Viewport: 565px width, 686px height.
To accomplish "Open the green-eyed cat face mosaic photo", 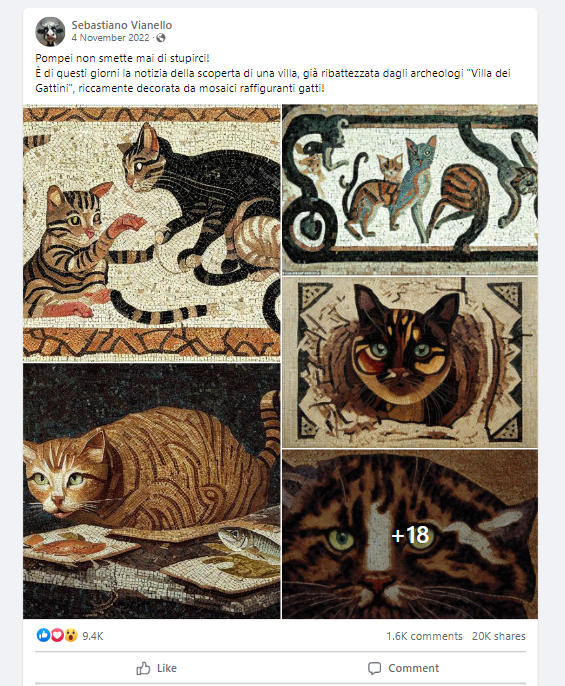I will [x=410, y=363].
